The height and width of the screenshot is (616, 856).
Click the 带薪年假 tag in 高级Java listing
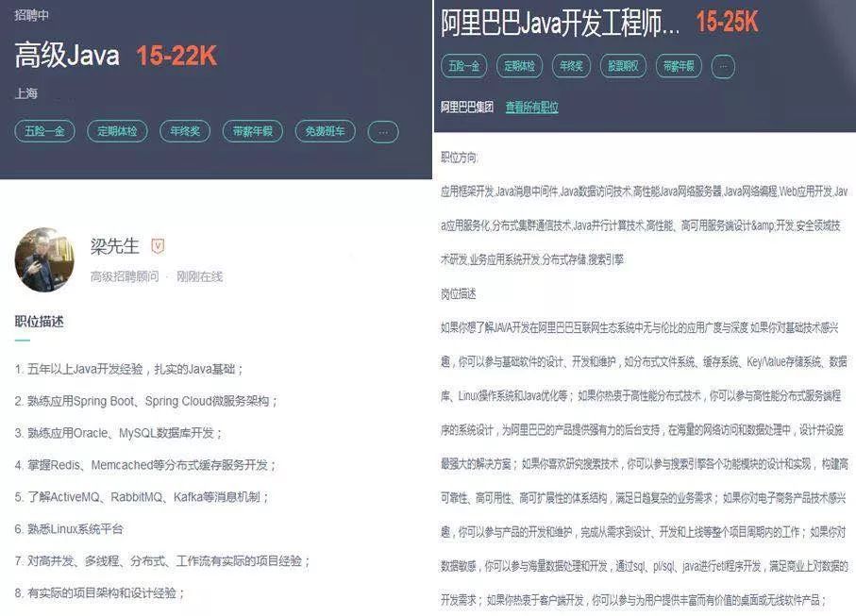tap(253, 131)
